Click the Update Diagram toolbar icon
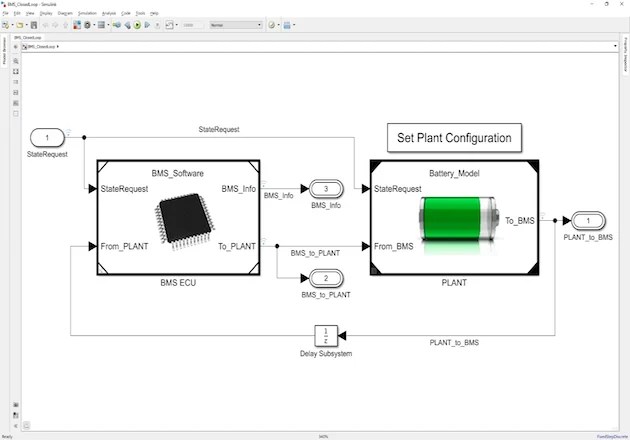Image resolution: width=630 pixels, height=440 pixels. 117,25
